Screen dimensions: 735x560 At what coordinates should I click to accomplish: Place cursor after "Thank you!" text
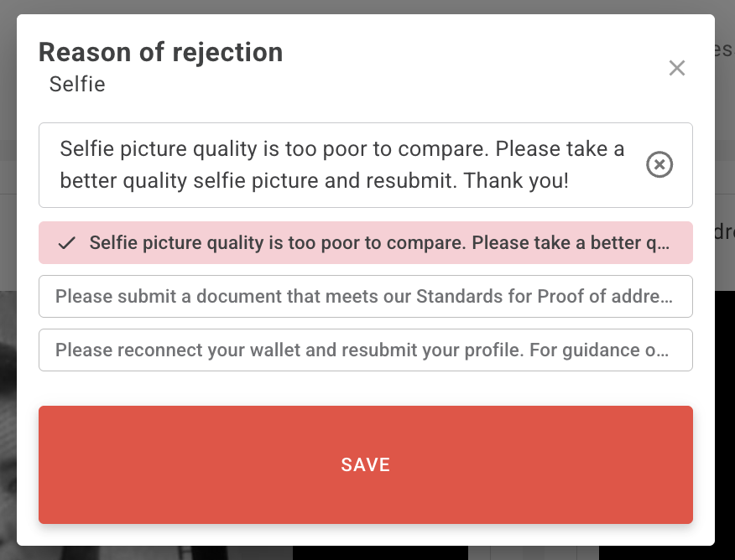[572, 180]
